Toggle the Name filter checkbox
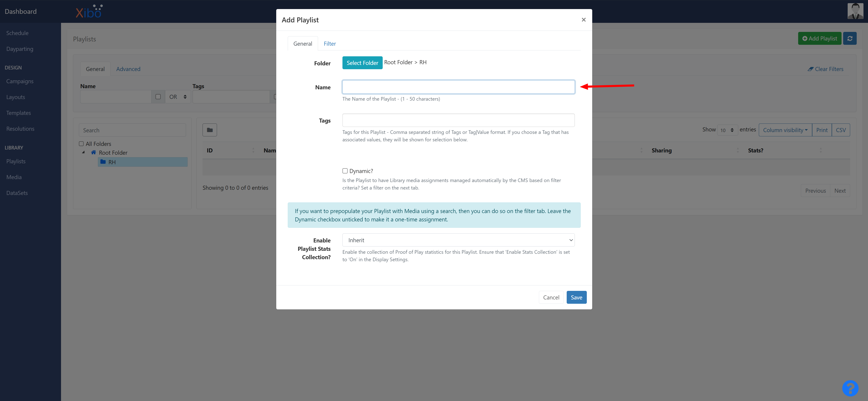Viewport: 868px width, 401px height. pyautogui.click(x=158, y=97)
